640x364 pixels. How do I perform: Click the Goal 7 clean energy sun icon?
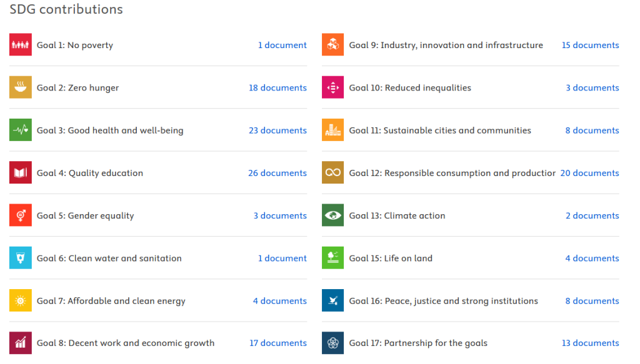point(21,300)
